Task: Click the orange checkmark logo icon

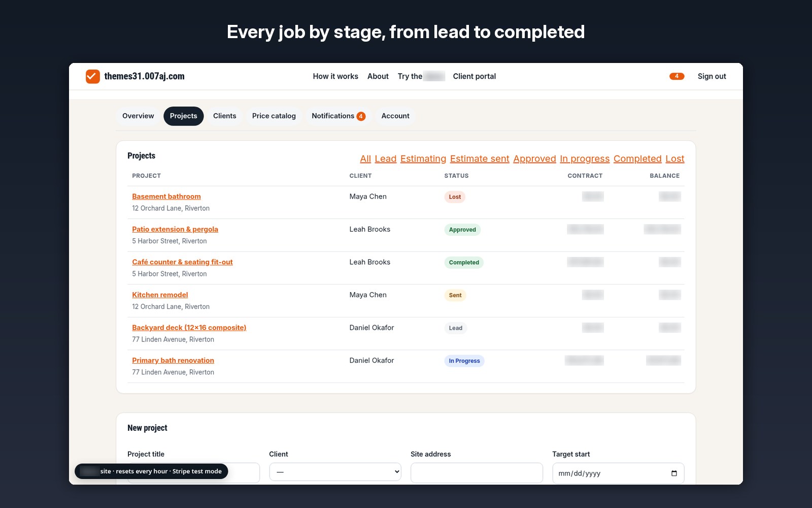Action: point(93,76)
